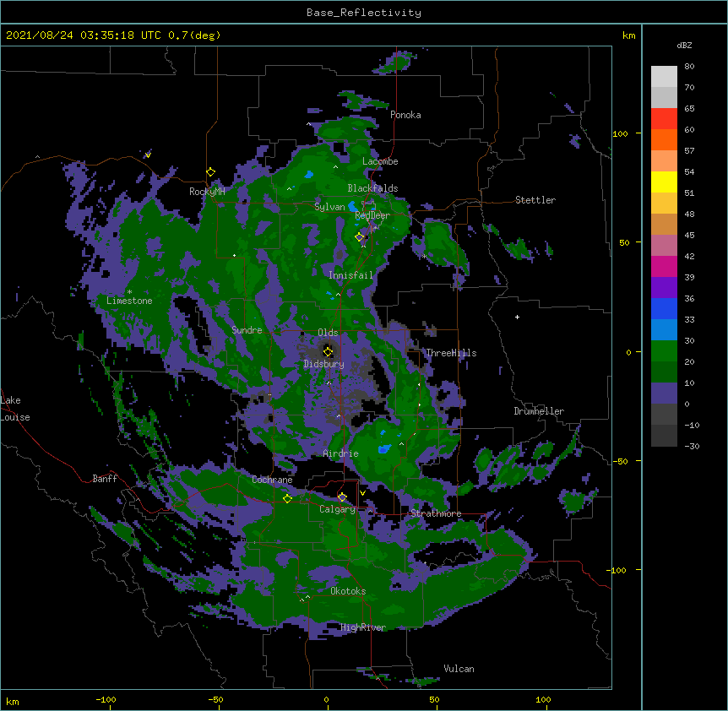This screenshot has width=728, height=711.
Task: Click the yellow V marker northwest of RockyMH
Action: coord(148,155)
